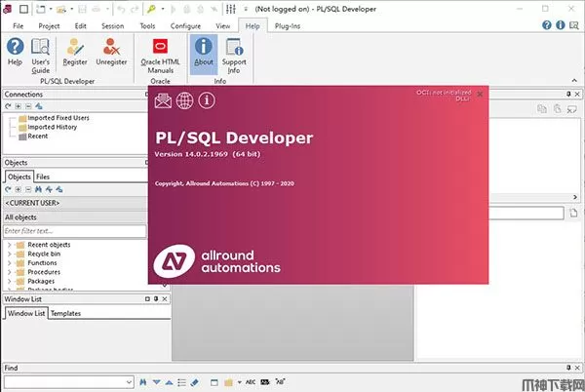Click the eraser clear highlight icon
This screenshot has height=392, width=585.
pos(194,382)
